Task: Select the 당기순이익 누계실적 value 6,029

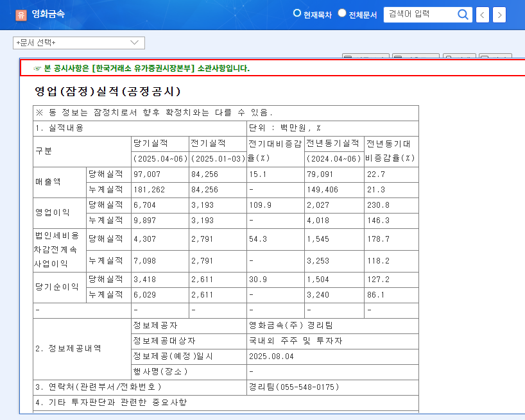Action: 146,295
